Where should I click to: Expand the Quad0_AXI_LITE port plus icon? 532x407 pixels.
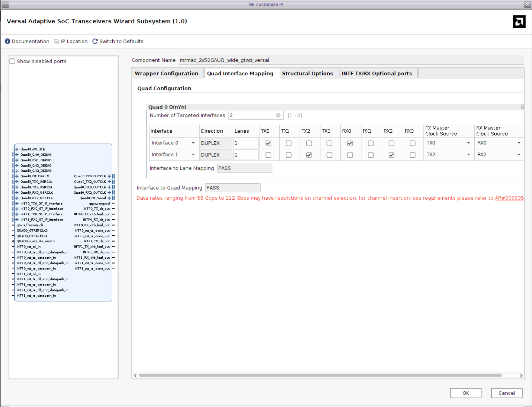coord(17,149)
